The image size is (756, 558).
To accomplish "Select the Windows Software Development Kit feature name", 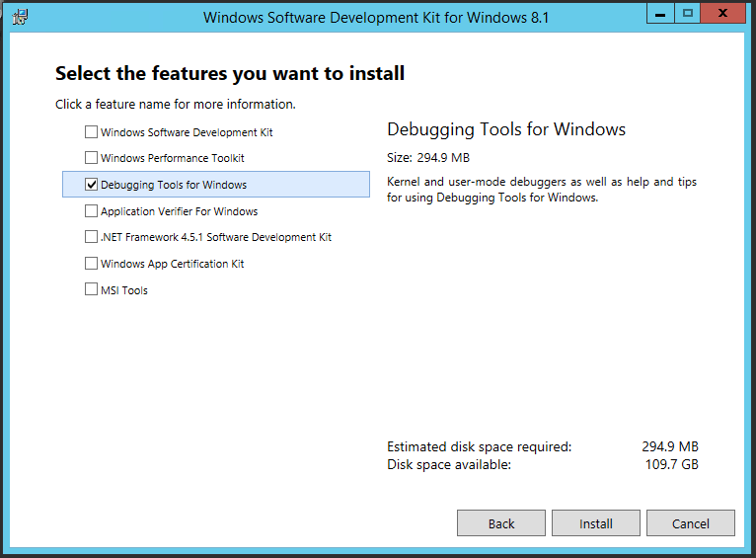I will (x=187, y=132).
